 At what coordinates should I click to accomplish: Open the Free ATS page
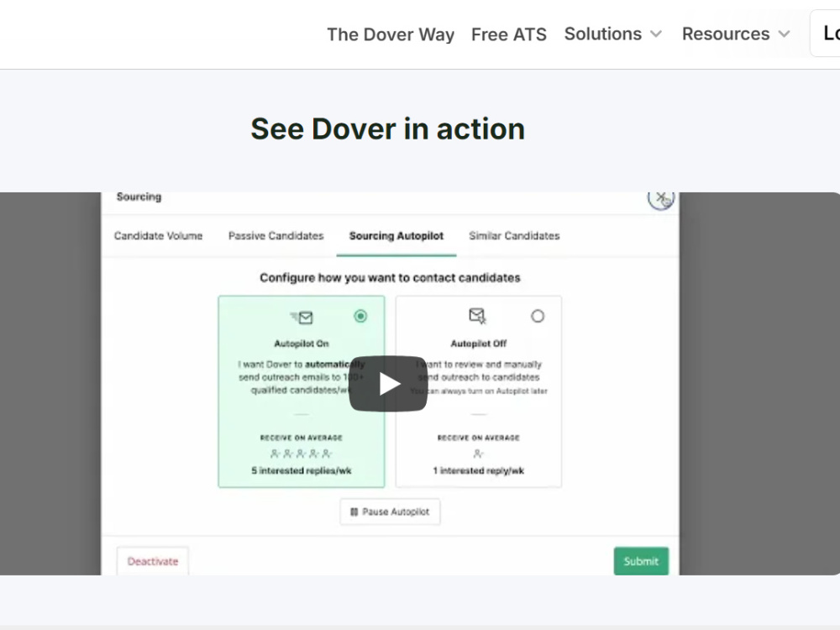(x=509, y=34)
